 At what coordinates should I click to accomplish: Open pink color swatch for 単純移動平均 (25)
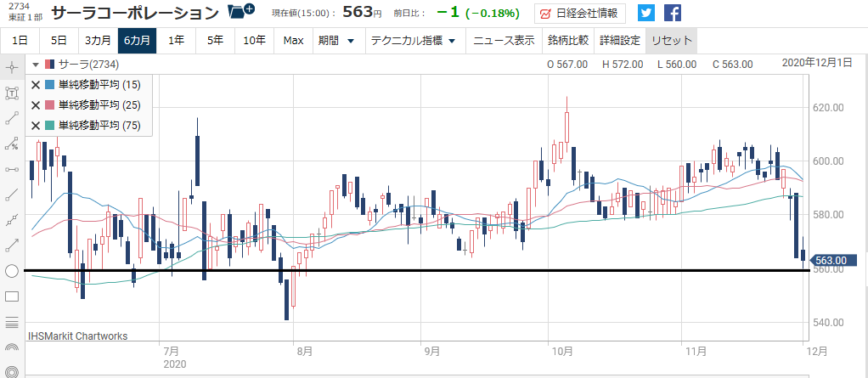50,105
